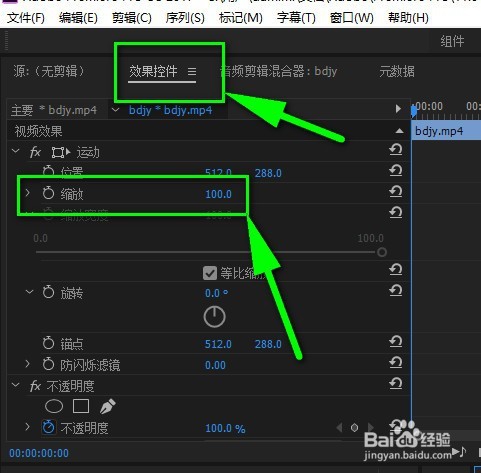Viewport: 481px width, 473px height.
Task: Toggle the active 不透明度 stopwatch
Action: pos(49,427)
